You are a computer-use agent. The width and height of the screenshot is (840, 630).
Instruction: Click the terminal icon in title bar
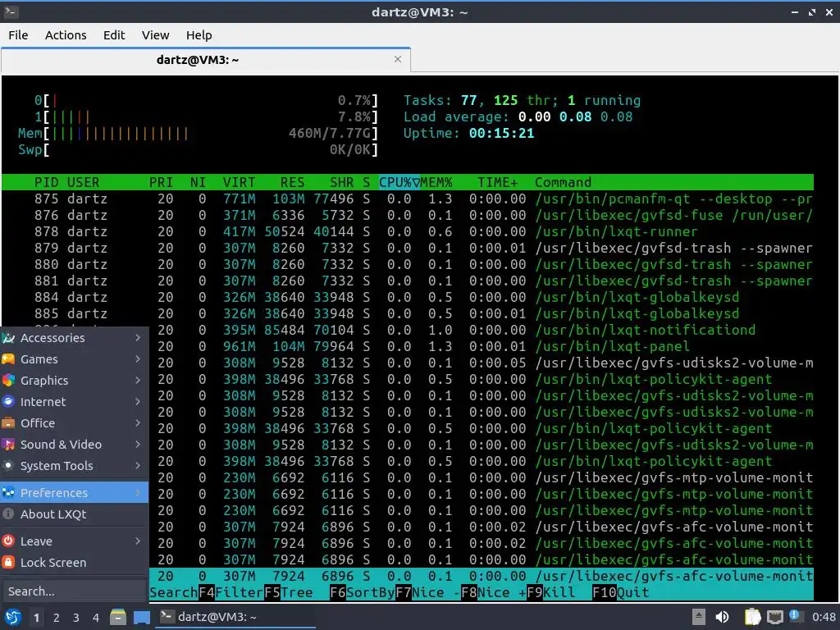click(x=11, y=11)
